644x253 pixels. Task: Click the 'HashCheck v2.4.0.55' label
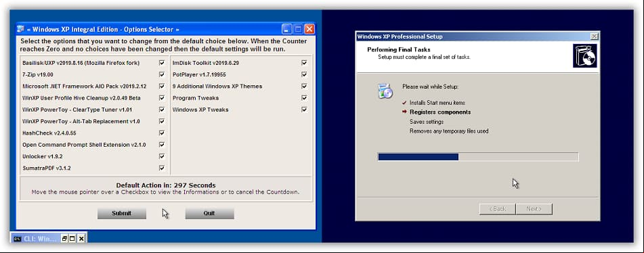(x=49, y=133)
